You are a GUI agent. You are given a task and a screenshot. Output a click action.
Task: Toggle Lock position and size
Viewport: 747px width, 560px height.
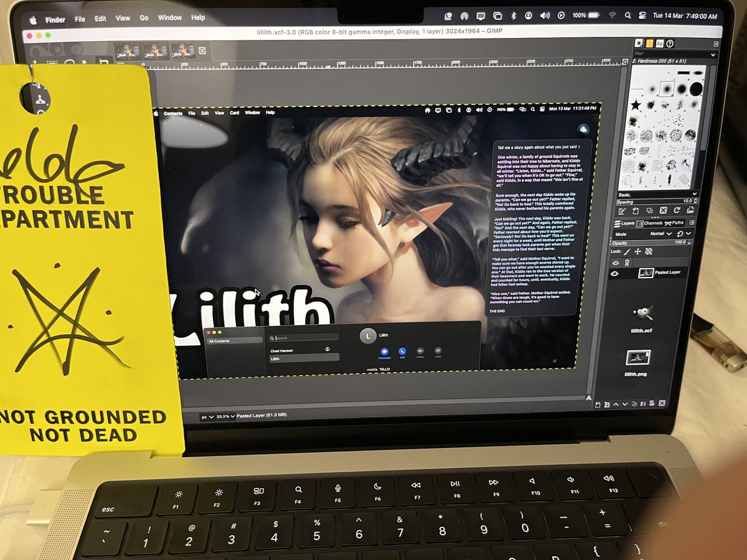(638, 251)
